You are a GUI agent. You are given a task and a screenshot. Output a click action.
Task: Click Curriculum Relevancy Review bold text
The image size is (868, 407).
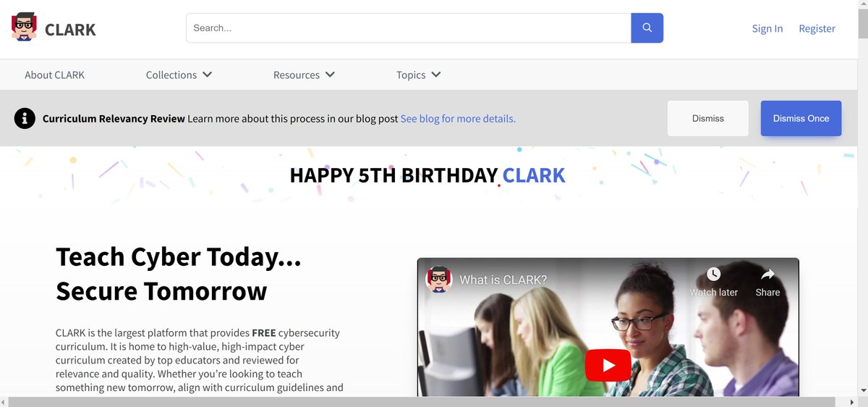(114, 118)
